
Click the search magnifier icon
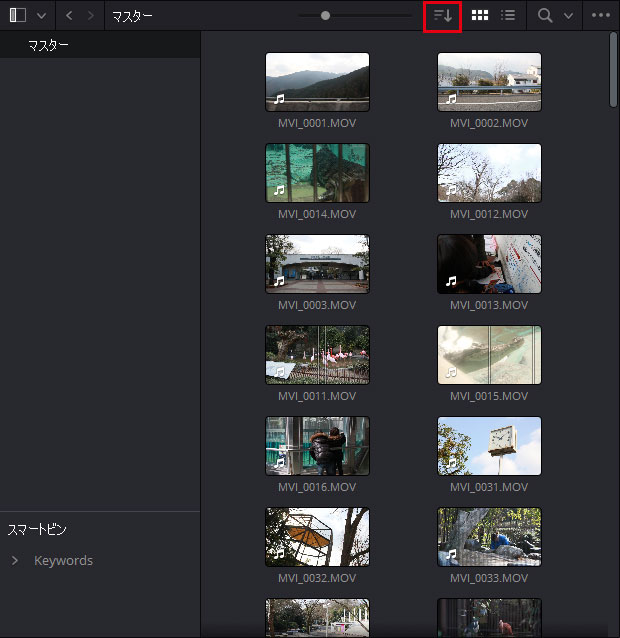pyautogui.click(x=545, y=16)
